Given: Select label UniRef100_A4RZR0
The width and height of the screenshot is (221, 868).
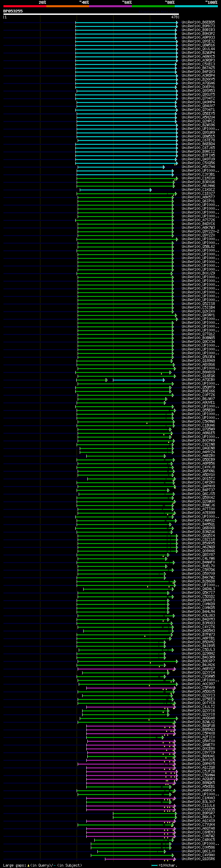Looking at the screenshot, I should 198,456.
